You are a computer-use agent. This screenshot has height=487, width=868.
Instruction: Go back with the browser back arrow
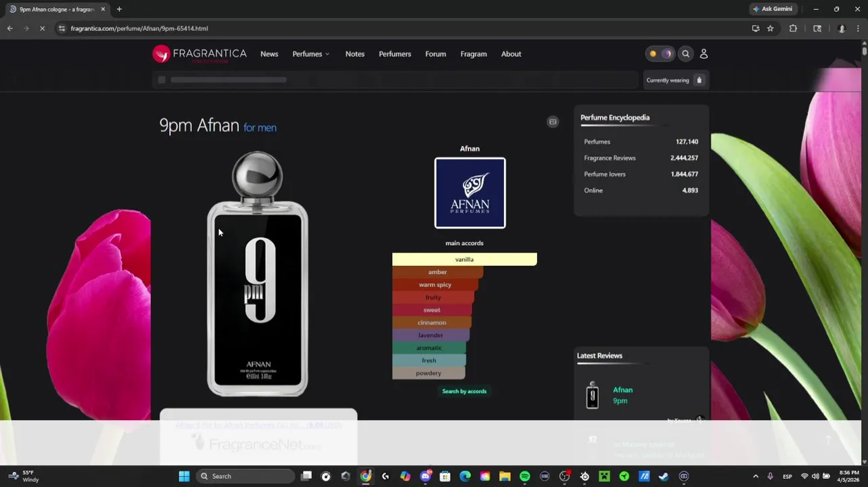[x=9, y=28]
